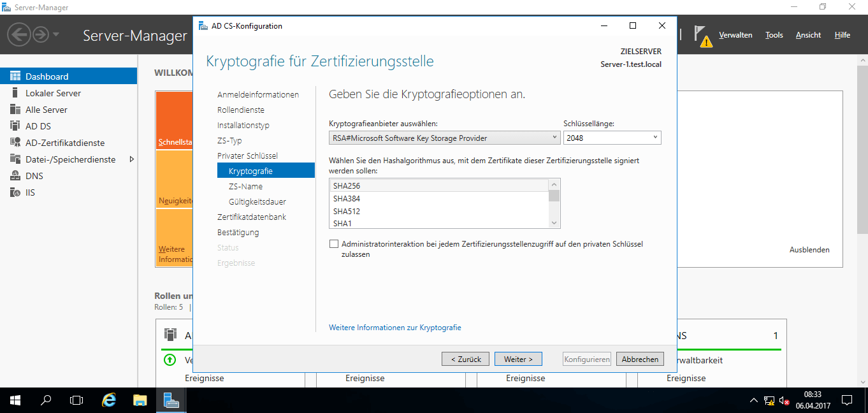Open the Kryptografieanbieter dropdown
The width and height of the screenshot is (868, 413).
click(445, 138)
